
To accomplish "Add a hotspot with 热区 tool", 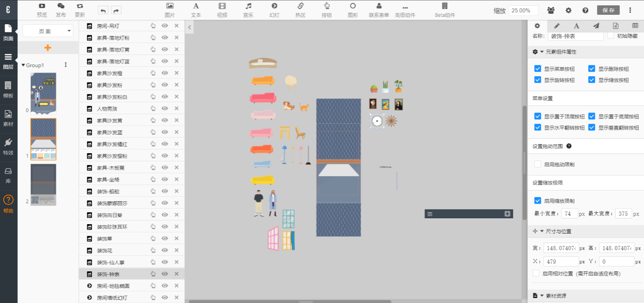I will [x=300, y=10].
